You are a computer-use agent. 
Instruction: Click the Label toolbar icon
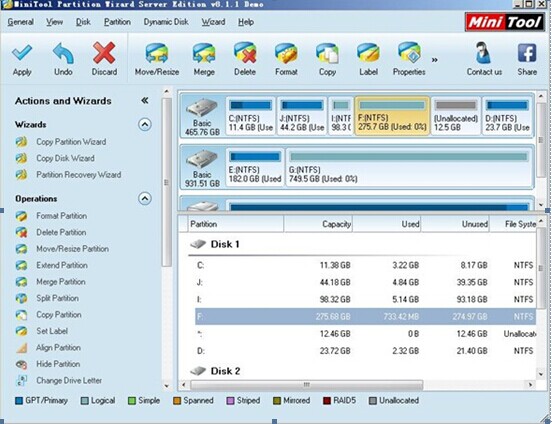pos(368,53)
